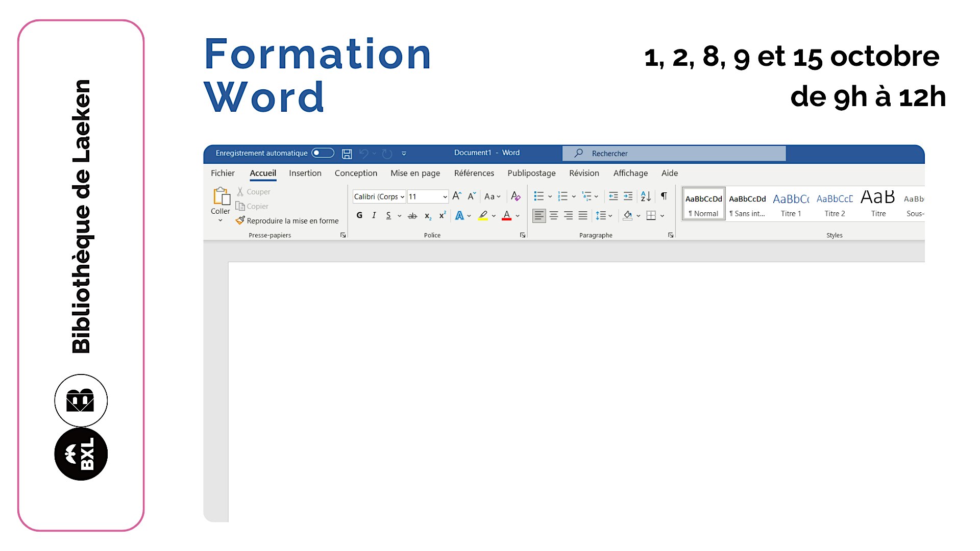Viewport: 980px width, 551px height.
Task: Click the increase font size icon
Action: (x=457, y=196)
